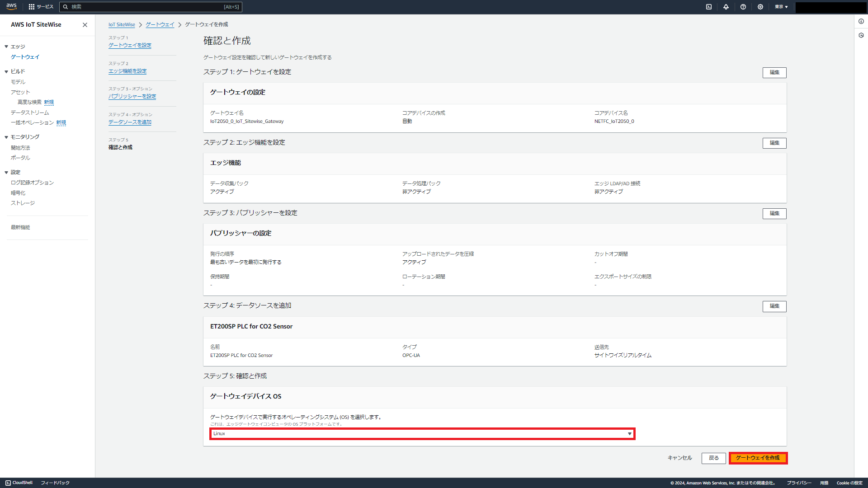Open the new features panel via the hexagon icon

click(x=862, y=35)
